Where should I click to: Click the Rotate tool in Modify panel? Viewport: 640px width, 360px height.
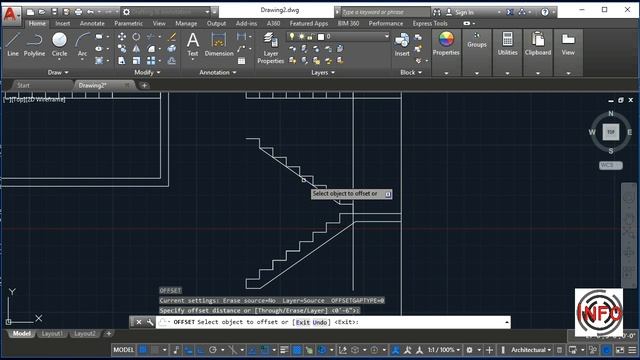[136, 37]
